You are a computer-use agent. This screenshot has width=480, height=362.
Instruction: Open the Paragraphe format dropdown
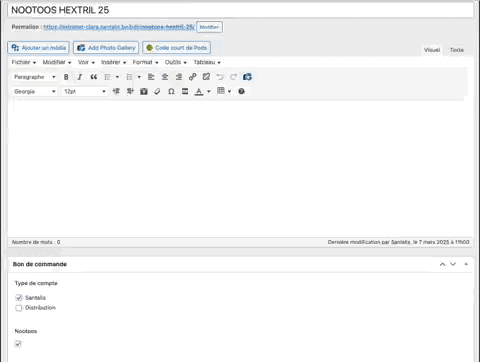pos(35,77)
